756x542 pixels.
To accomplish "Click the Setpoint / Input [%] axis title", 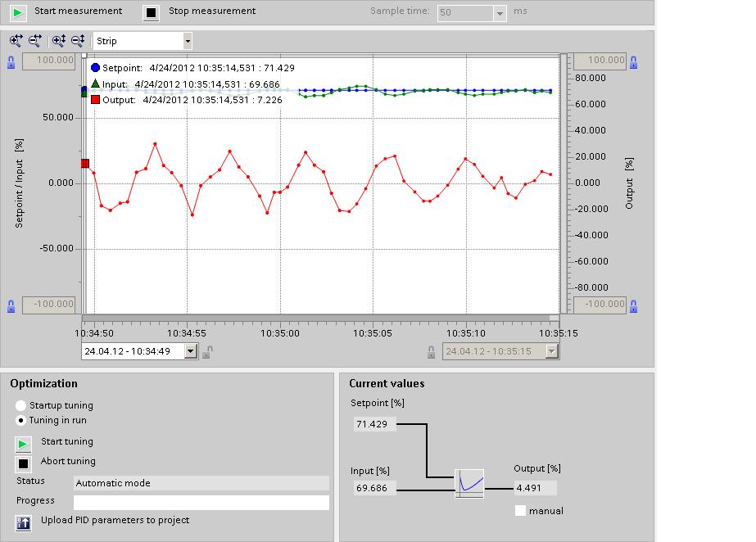I will click(19, 183).
